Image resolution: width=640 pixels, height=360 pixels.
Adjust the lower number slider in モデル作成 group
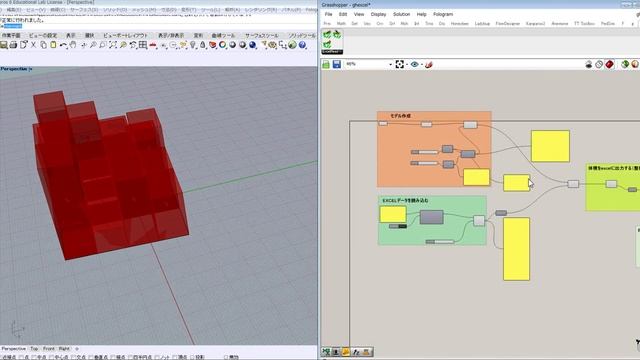point(424,163)
